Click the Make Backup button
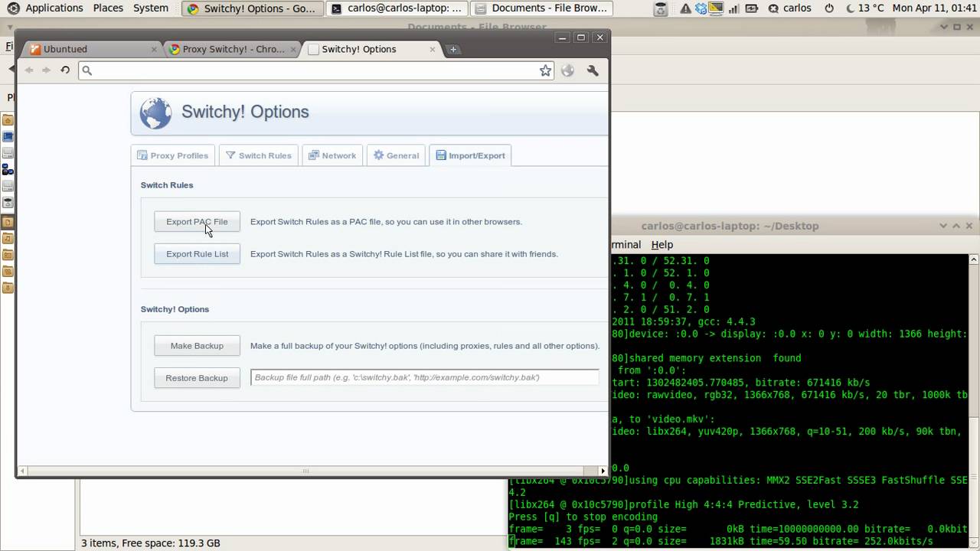This screenshot has height=551, width=980. pos(197,346)
